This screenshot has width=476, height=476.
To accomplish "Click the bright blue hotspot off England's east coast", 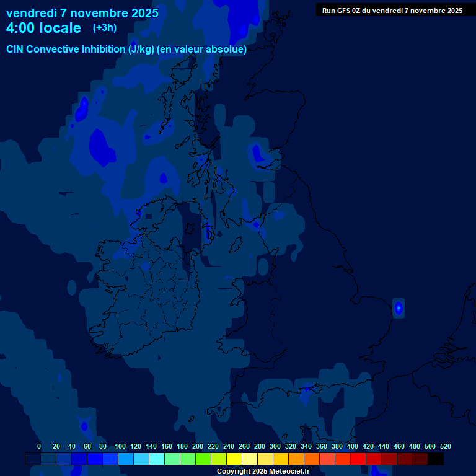I will point(399,307).
